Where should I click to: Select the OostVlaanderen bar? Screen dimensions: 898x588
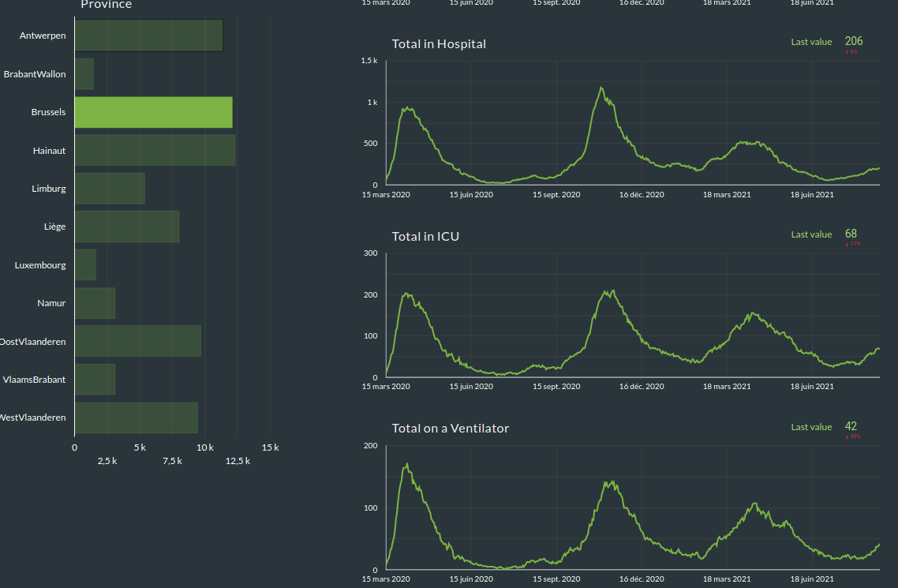[138, 341]
